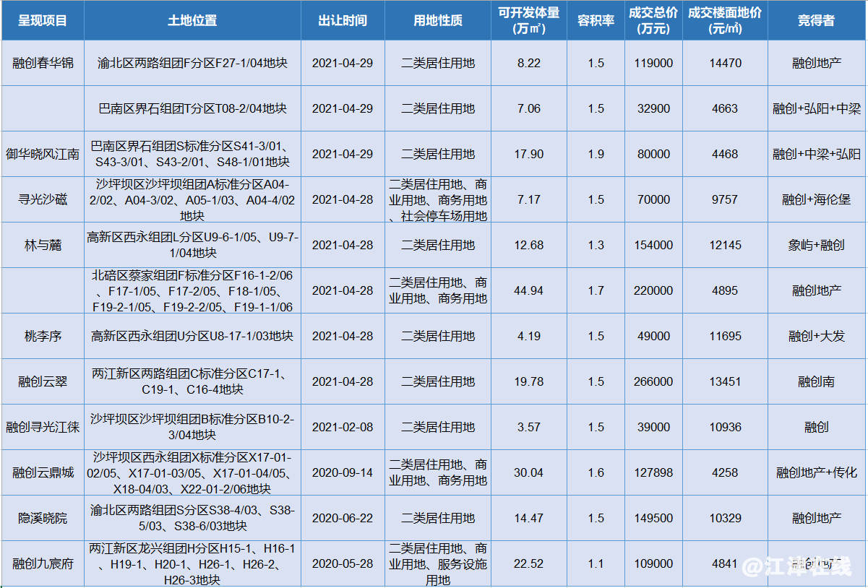Select the 两江新区两路组团C标准分区 location cell
This screenshot has height=588, width=868.
coord(192,381)
